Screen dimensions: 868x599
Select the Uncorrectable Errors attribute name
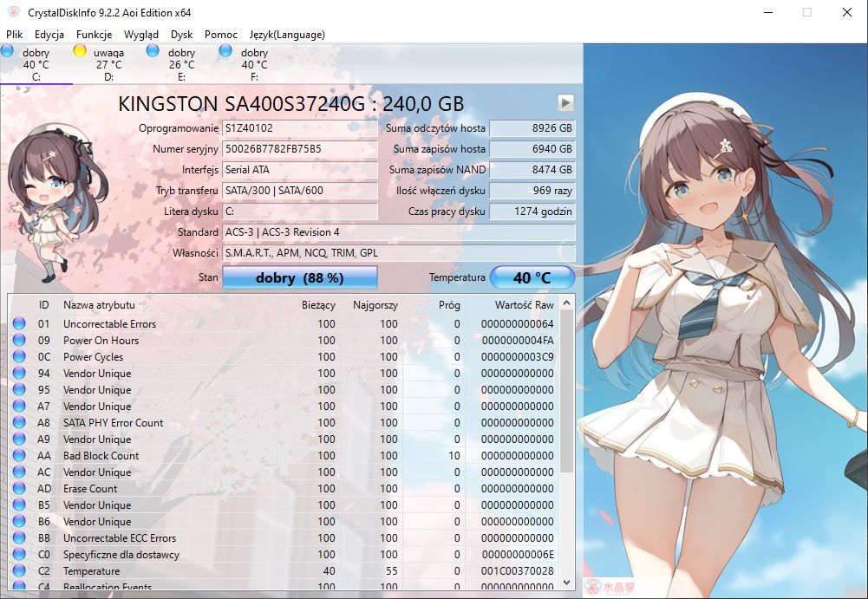(109, 324)
